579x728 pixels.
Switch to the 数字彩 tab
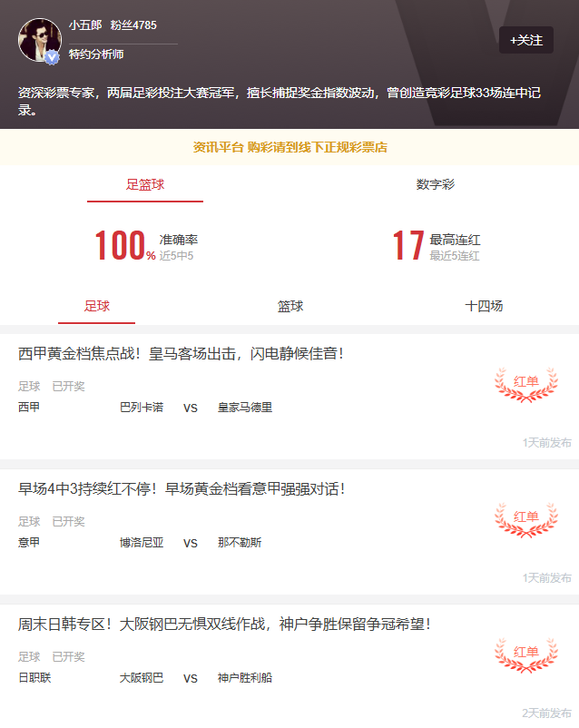coord(435,184)
